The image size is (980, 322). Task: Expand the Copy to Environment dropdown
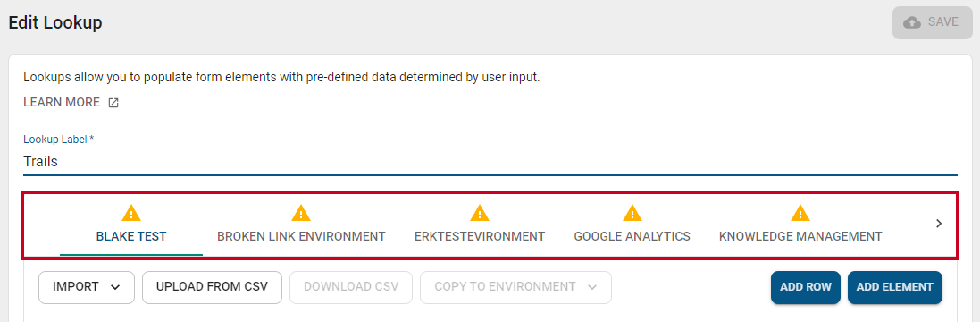(515, 287)
